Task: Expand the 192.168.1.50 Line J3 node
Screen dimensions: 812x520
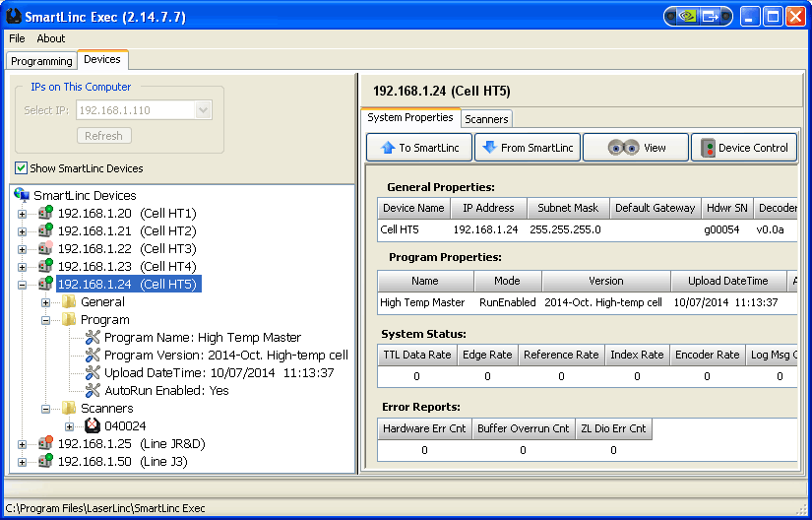Action: (22, 462)
